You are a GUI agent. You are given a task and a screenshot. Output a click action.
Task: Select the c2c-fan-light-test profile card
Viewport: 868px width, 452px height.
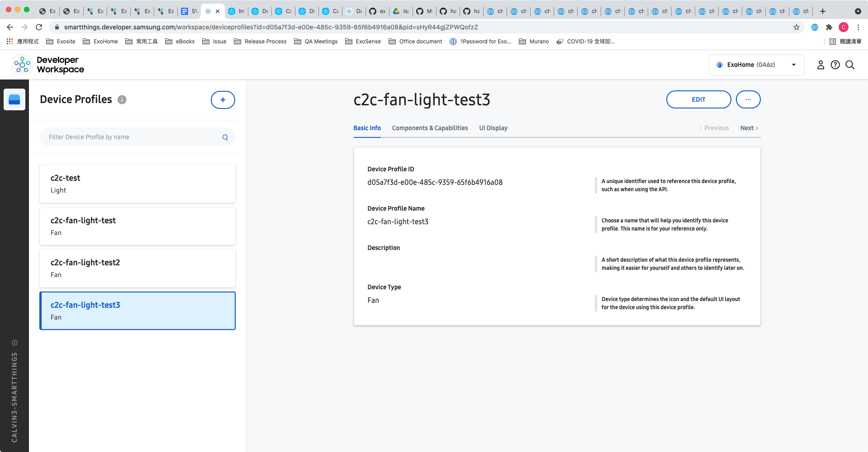point(138,226)
